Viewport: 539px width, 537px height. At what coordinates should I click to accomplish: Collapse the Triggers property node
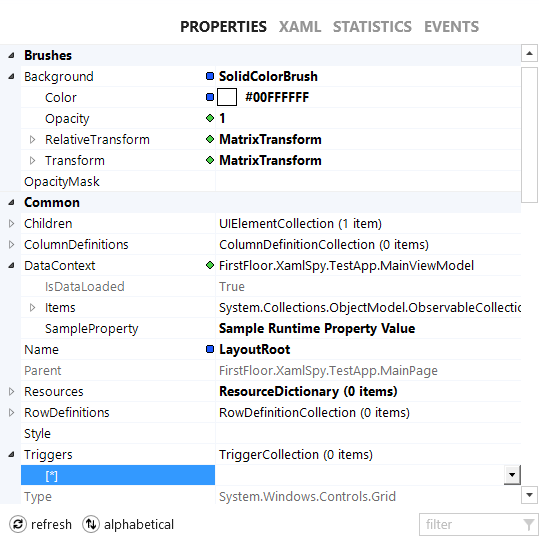coord(11,455)
